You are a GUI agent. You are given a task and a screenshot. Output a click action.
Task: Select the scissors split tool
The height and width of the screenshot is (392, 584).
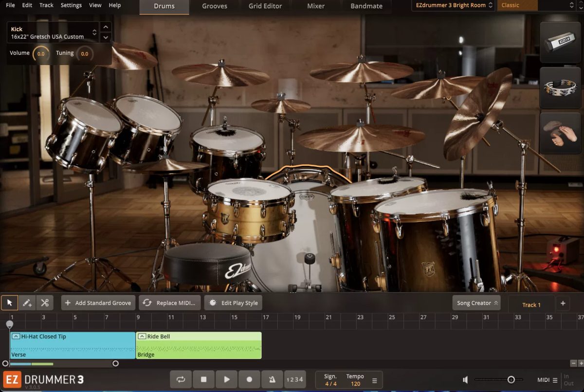tap(45, 303)
